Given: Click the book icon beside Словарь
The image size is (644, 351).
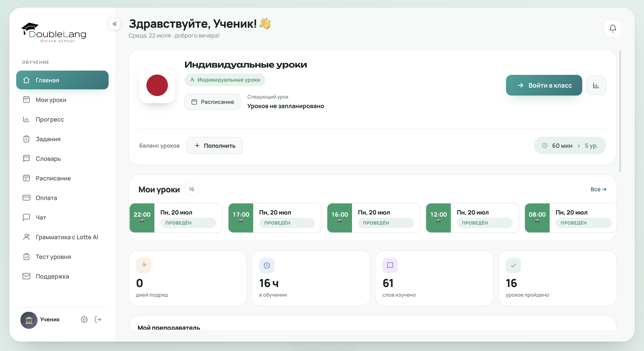Looking at the screenshot, I should (26, 158).
